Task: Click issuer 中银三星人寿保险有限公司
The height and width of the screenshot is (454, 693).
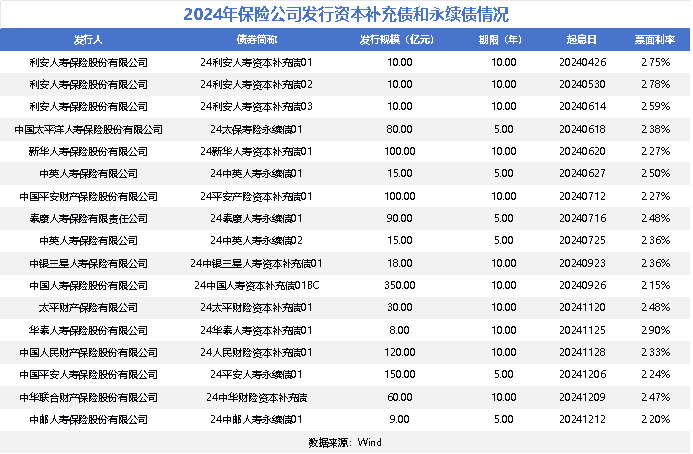Action: [x=88, y=264]
